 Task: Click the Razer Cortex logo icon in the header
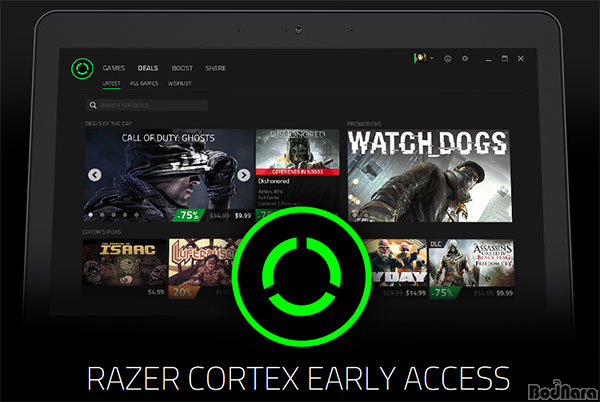[82, 69]
